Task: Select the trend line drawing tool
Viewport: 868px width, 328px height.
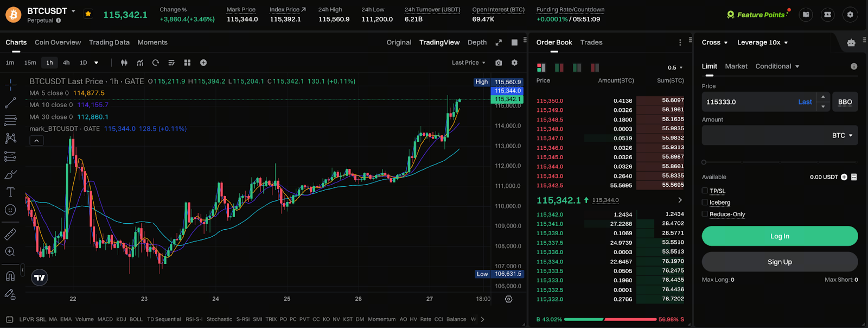Action: point(10,103)
